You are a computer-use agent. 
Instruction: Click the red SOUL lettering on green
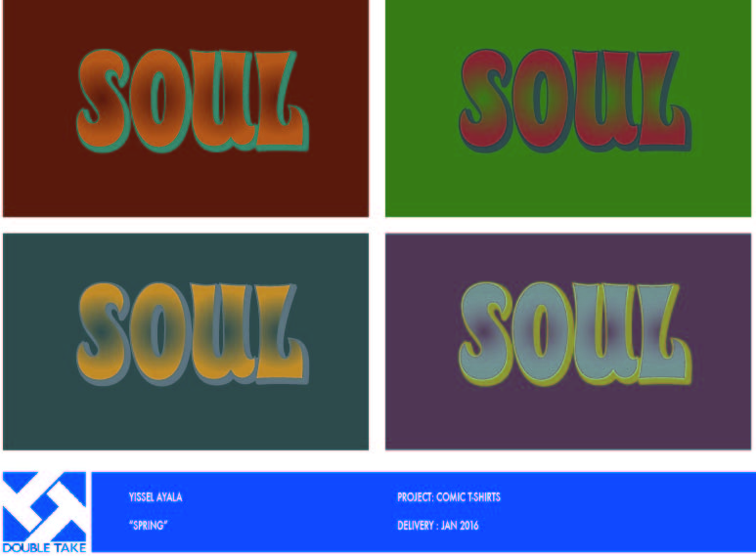575,101
